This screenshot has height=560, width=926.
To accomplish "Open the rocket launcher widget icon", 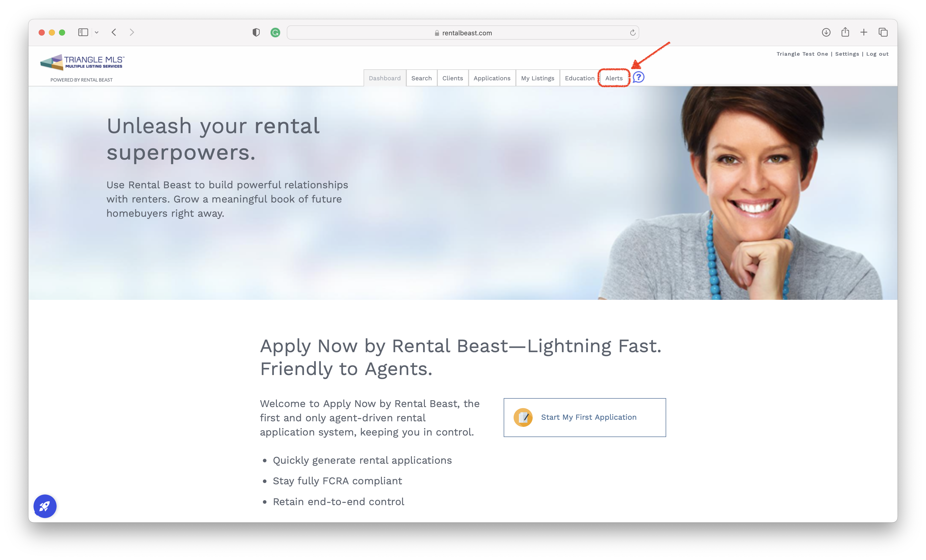I will [45, 506].
